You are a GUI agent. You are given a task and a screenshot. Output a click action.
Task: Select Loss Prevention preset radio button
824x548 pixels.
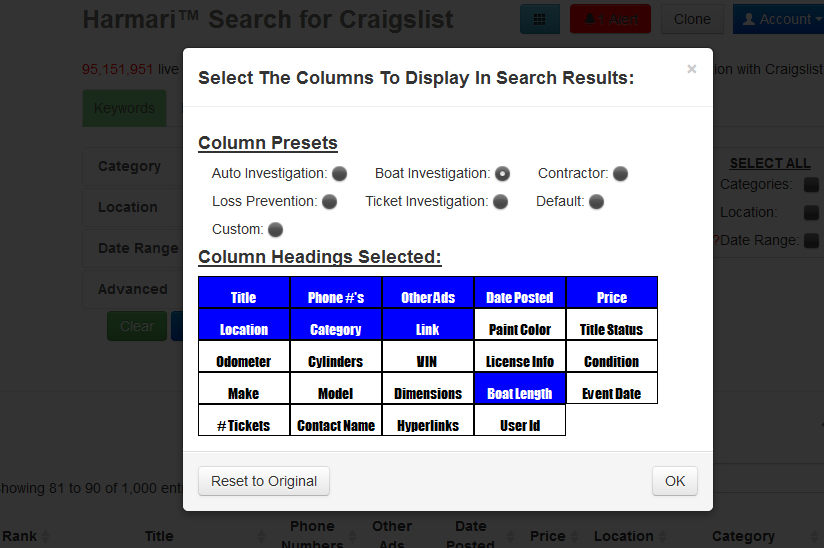click(329, 202)
